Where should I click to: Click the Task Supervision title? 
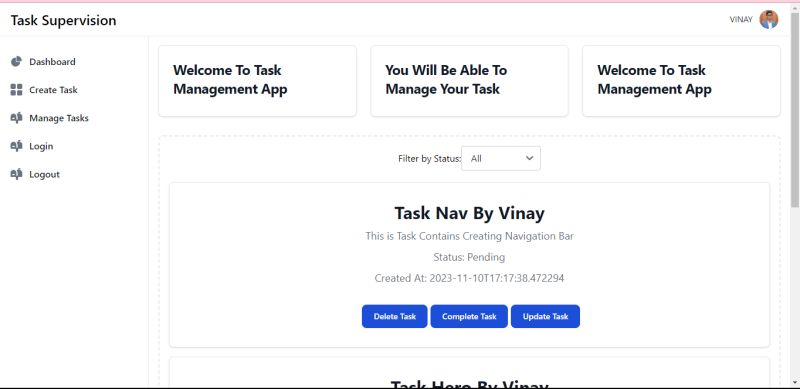pos(63,20)
